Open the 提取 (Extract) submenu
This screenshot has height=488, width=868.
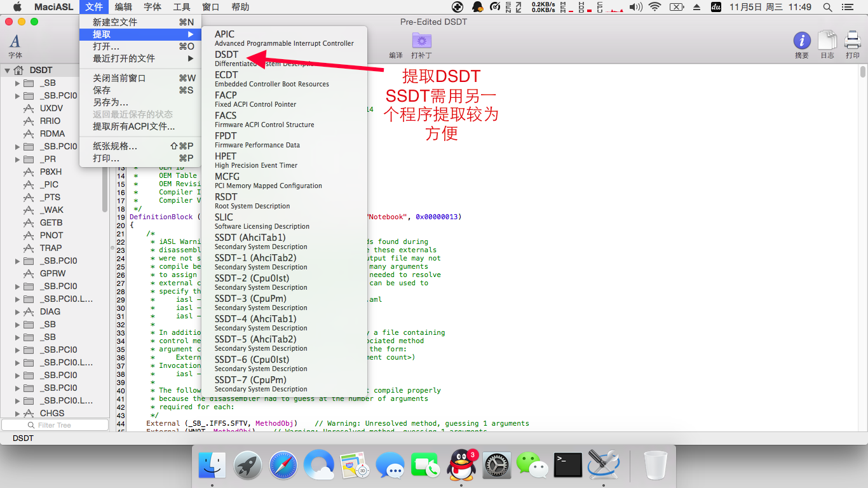(x=140, y=34)
